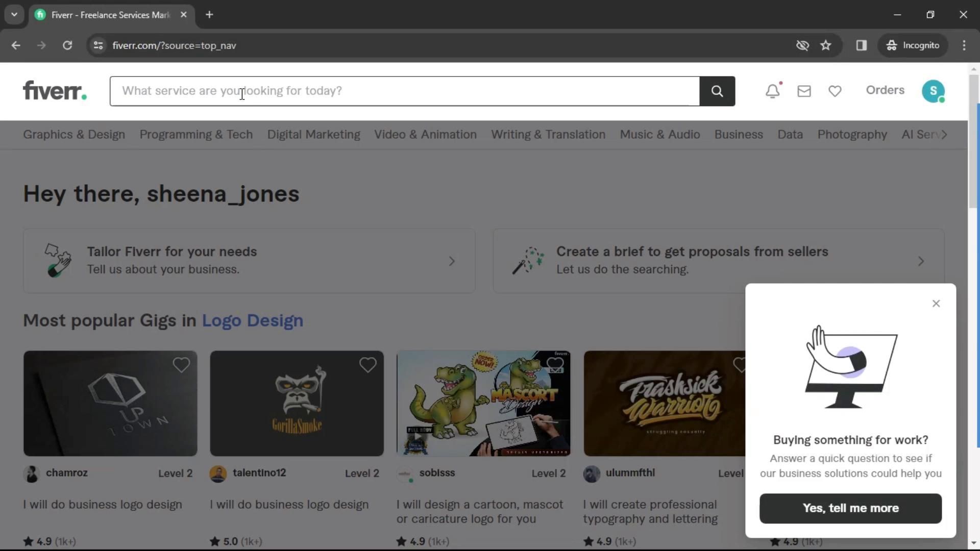Viewport: 980px width, 551px height.
Task: Click Yes, tell me more button
Action: [x=850, y=508]
